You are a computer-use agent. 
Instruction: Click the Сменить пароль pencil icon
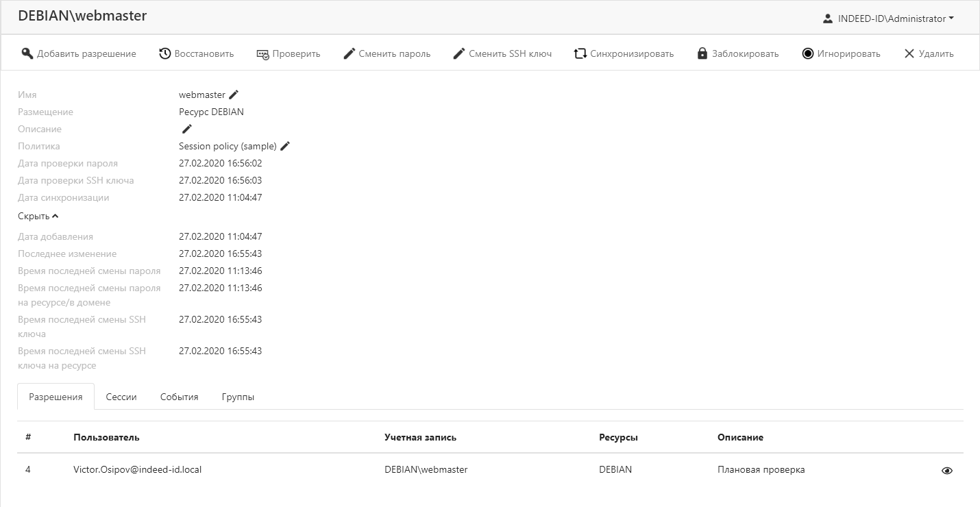tap(350, 53)
